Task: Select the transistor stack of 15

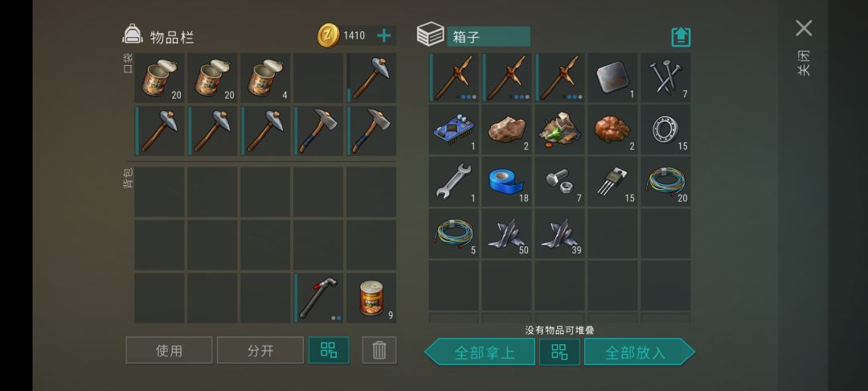Action: (612, 181)
